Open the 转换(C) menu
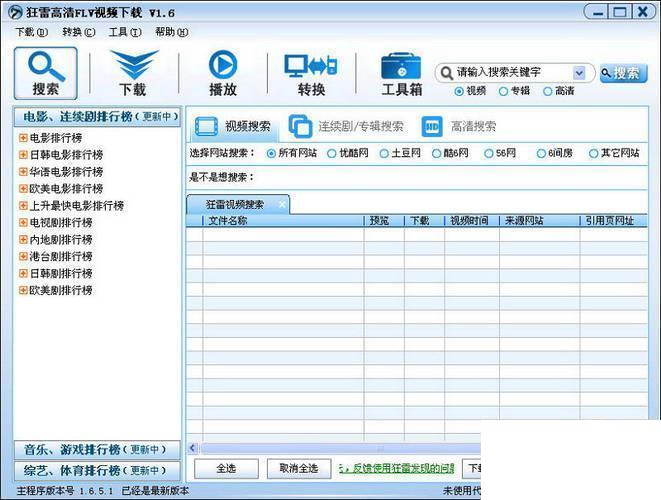 click(x=78, y=32)
